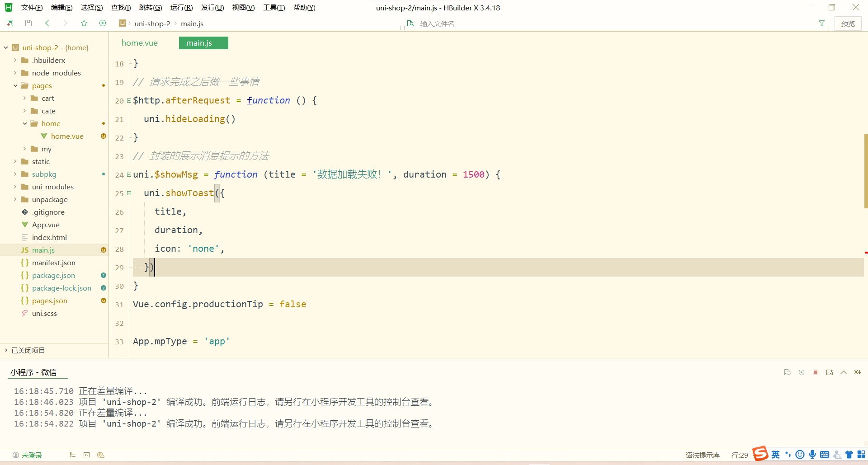868x465 pixels.
Task: Click the New file icon in toolbar
Action: click(9, 23)
